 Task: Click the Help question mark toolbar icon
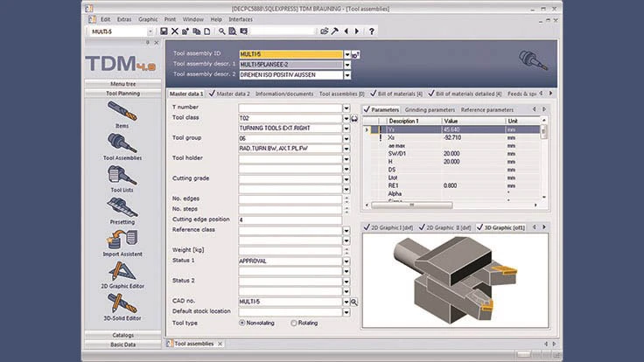click(371, 31)
